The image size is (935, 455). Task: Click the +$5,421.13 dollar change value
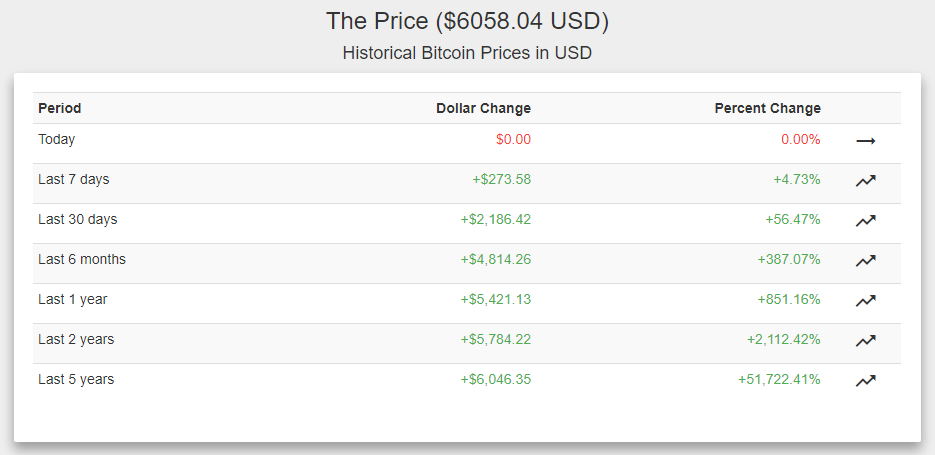(495, 300)
